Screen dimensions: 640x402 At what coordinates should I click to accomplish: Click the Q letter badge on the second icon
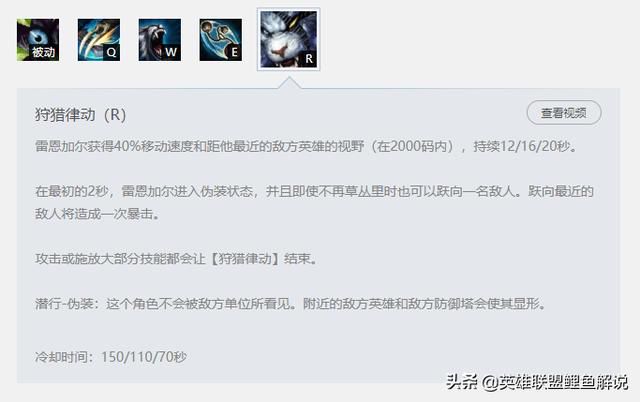click(111, 52)
